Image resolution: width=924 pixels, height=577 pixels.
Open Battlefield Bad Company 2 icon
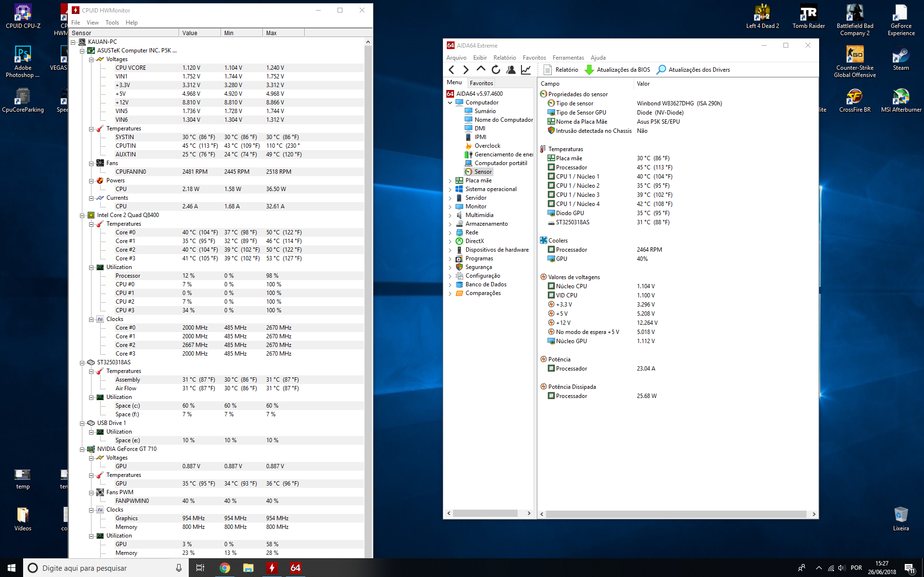(x=855, y=20)
